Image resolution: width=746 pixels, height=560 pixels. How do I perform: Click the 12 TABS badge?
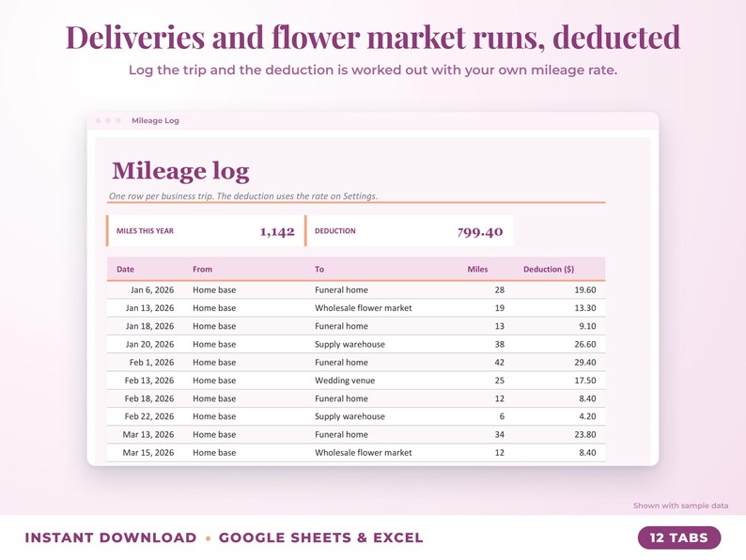coord(679,537)
